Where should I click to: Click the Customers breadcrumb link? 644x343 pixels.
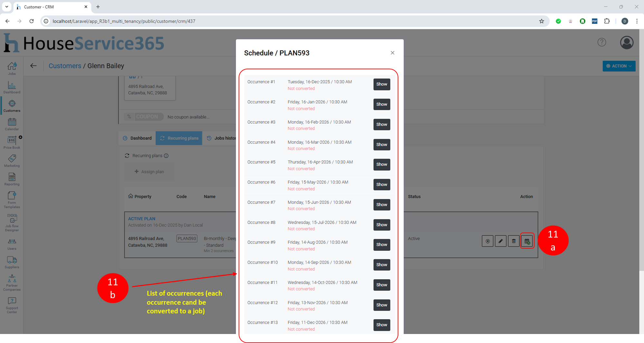(65, 66)
